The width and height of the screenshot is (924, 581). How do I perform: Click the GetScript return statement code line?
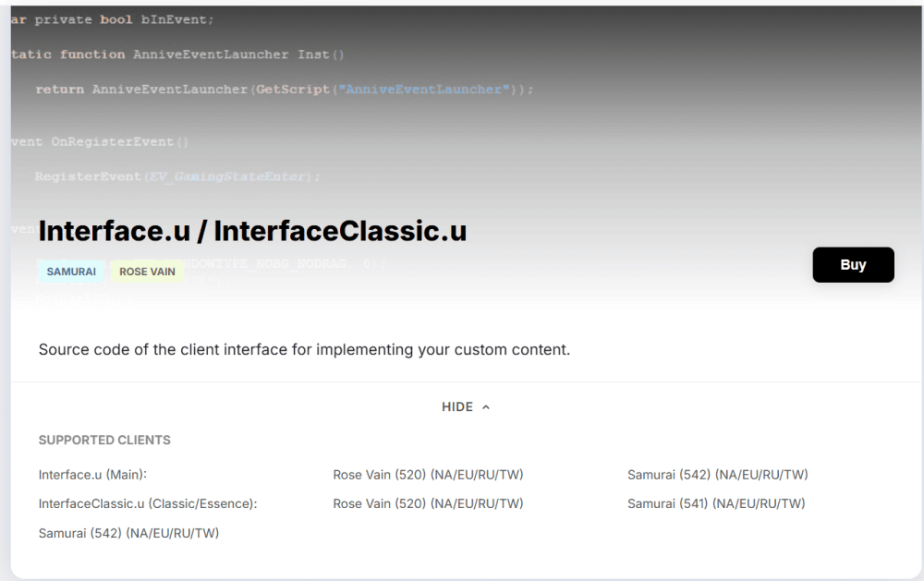[285, 90]
